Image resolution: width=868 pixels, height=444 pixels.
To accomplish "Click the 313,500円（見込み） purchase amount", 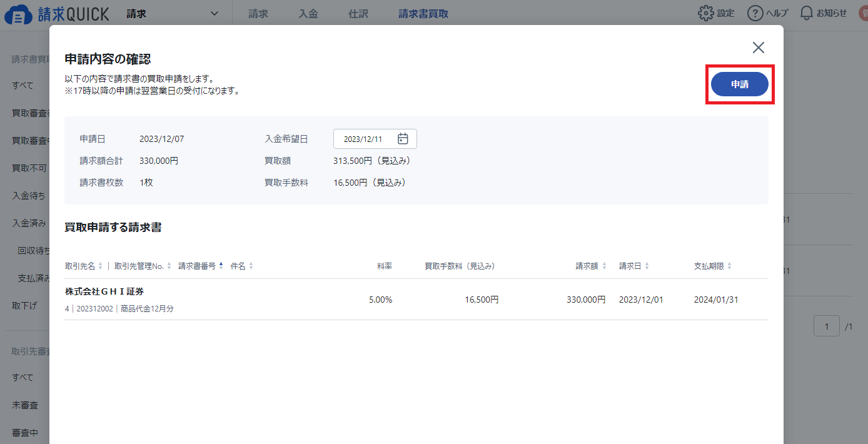I will point(373,161).
